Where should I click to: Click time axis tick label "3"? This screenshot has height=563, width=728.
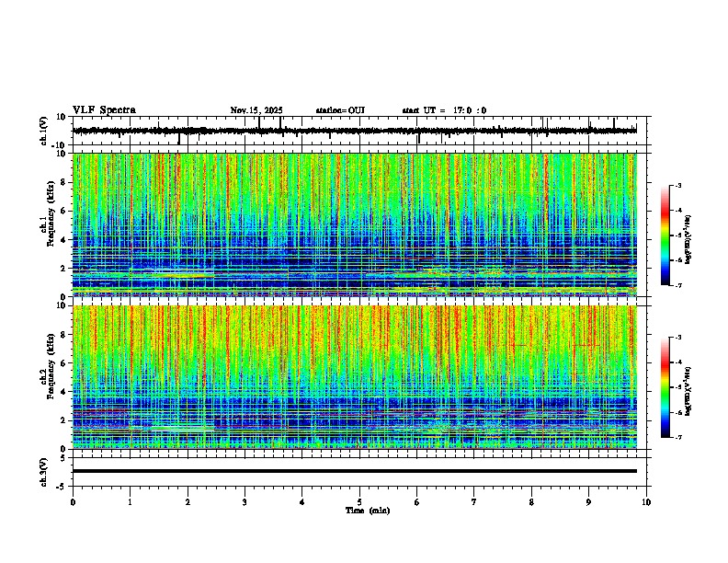[x=245, y=502]
